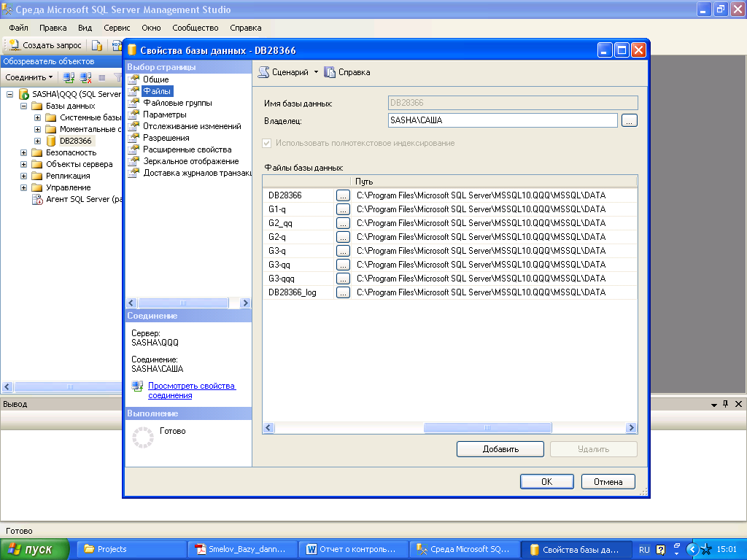This screenshot has height=560, width=747.
Task: Open the Вид menu
Action: pyautogui.click(x=85, y=28)
